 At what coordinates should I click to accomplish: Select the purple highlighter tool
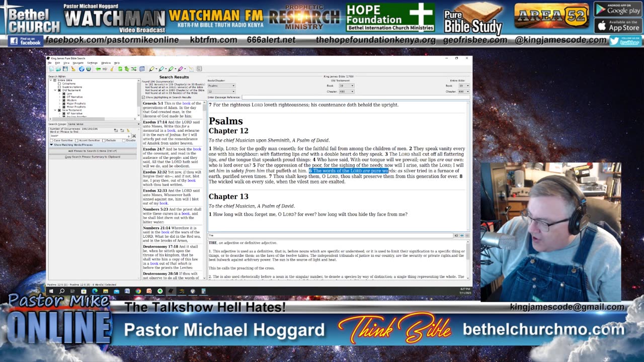(x=180, y=69)
